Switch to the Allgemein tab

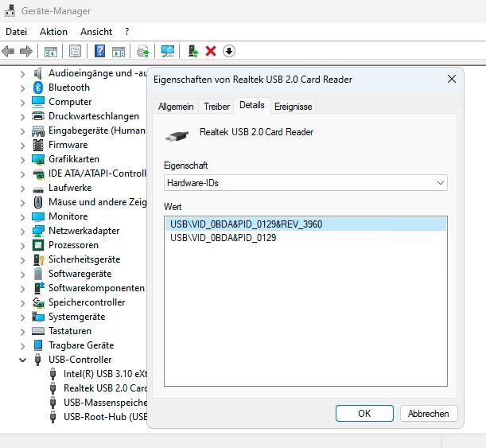coord(176,107)
